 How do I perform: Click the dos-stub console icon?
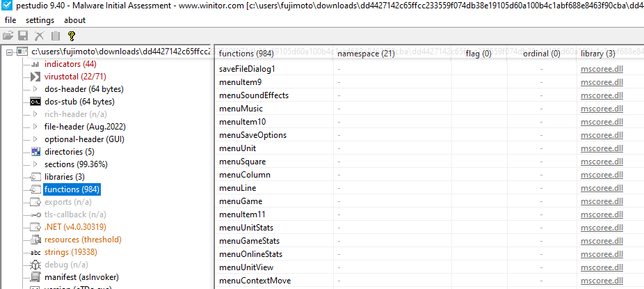pyautogui.click(x=35, y=102)
